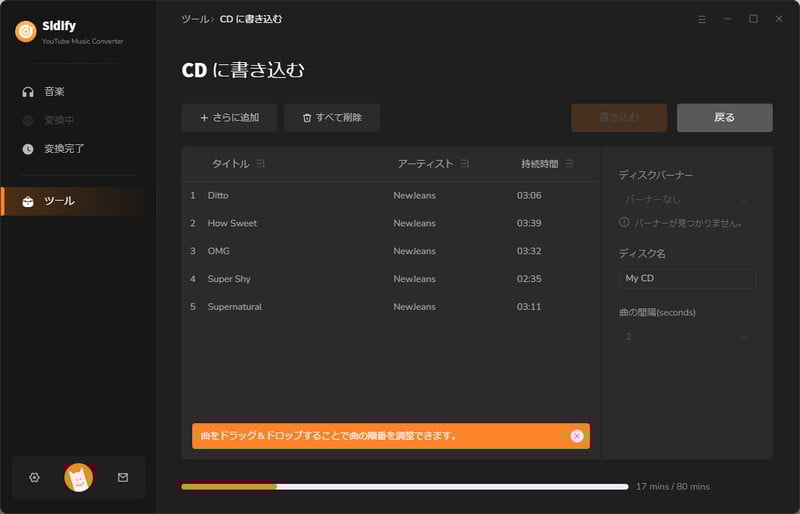
Task: Click the 03:06 duration of Ditto
Action: click(x=529, y=195)
